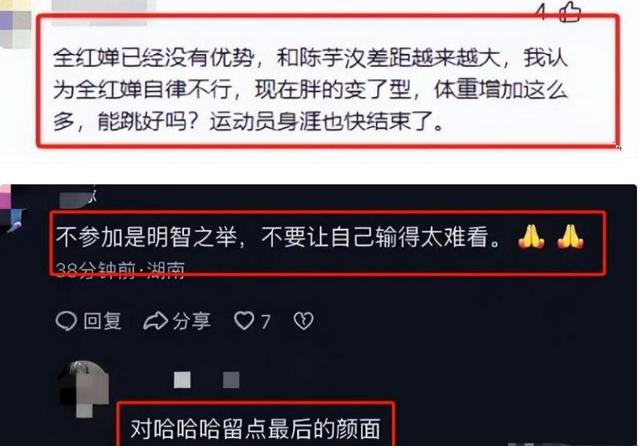View the pixelated avatar of the reply author
Screen dimensions: 640x446
point(84,388)
